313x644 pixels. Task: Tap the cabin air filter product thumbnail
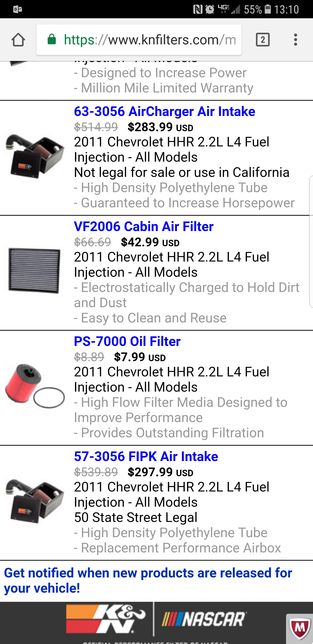[x=35, y=270]
